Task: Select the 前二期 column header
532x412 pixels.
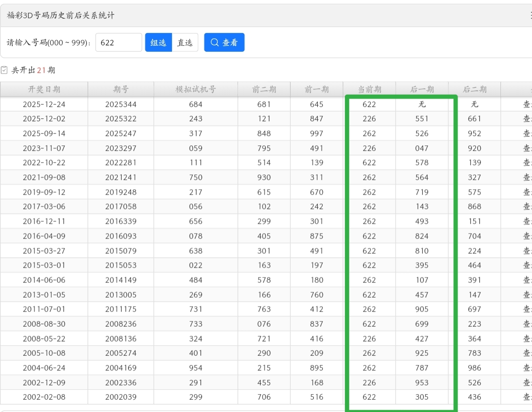Action: click(264, 89)
